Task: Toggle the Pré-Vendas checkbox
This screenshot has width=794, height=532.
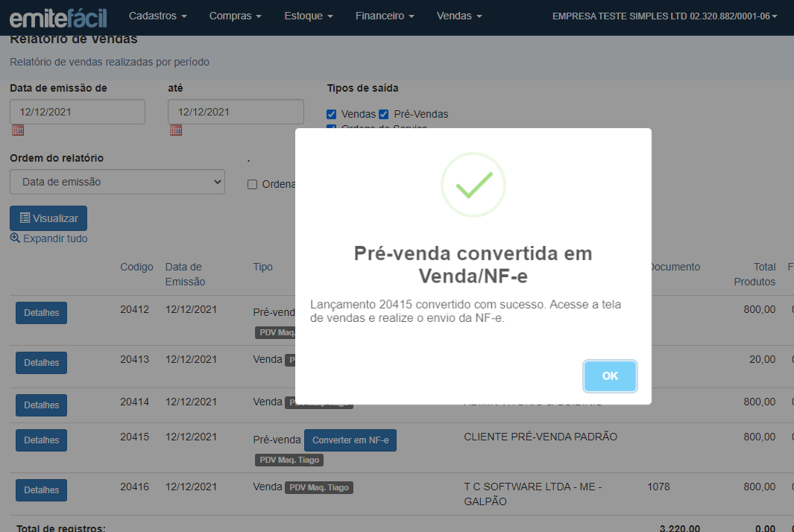Action: point(384,115)
